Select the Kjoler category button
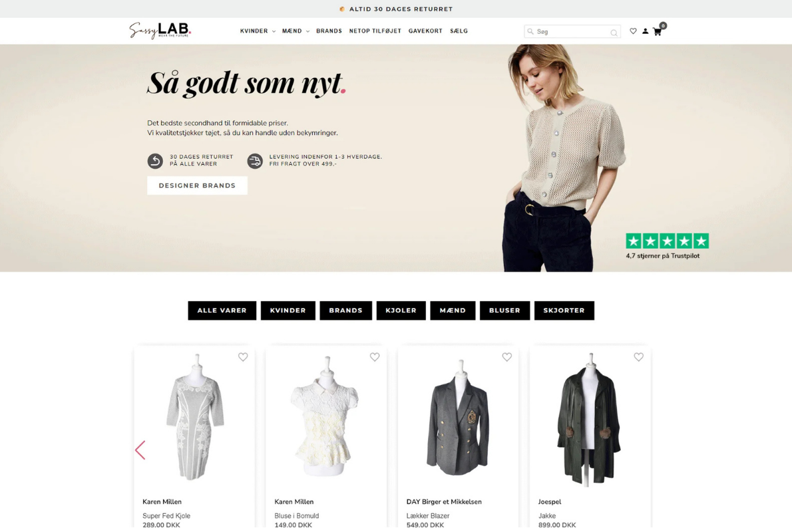Viewport: 792px width, 532px height. 401,311
